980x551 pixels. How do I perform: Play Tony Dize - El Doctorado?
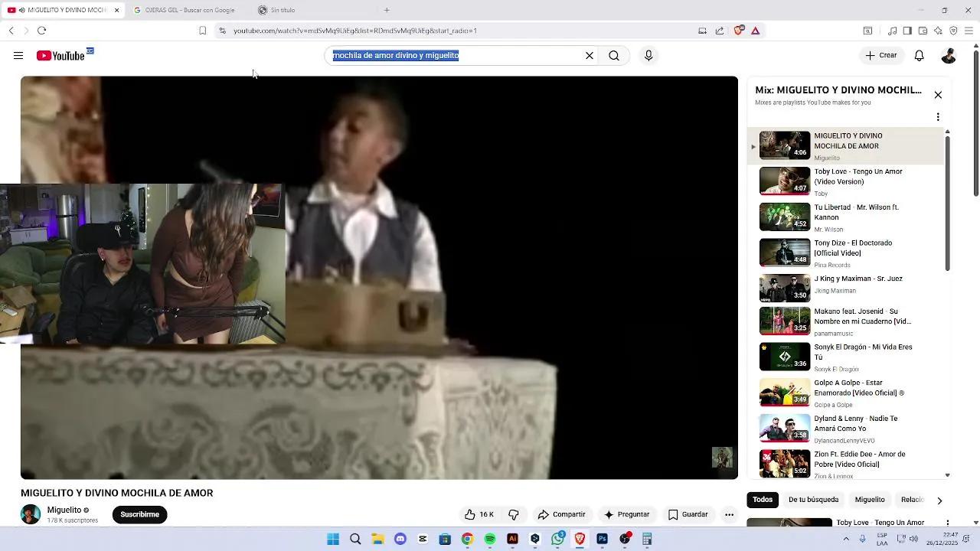pos(845,253)
